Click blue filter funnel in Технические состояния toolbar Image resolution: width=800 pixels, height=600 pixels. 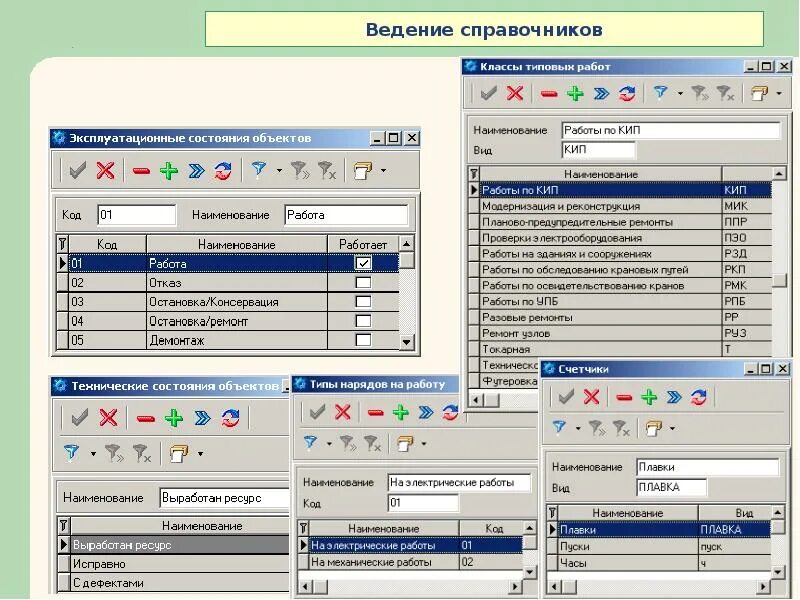pyautogui.click(x=71, y=452)
